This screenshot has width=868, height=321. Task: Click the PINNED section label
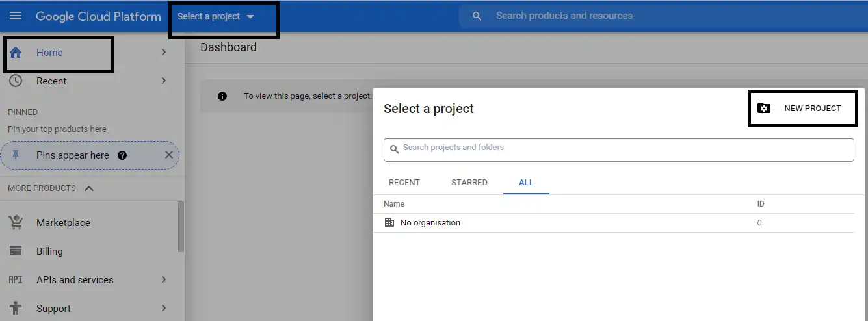point(23,112)
